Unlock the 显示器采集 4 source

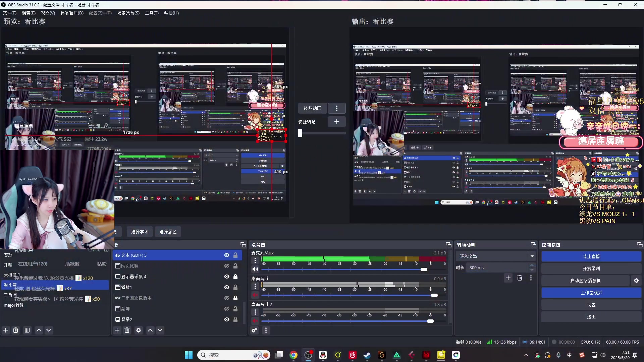click(235, 277)
